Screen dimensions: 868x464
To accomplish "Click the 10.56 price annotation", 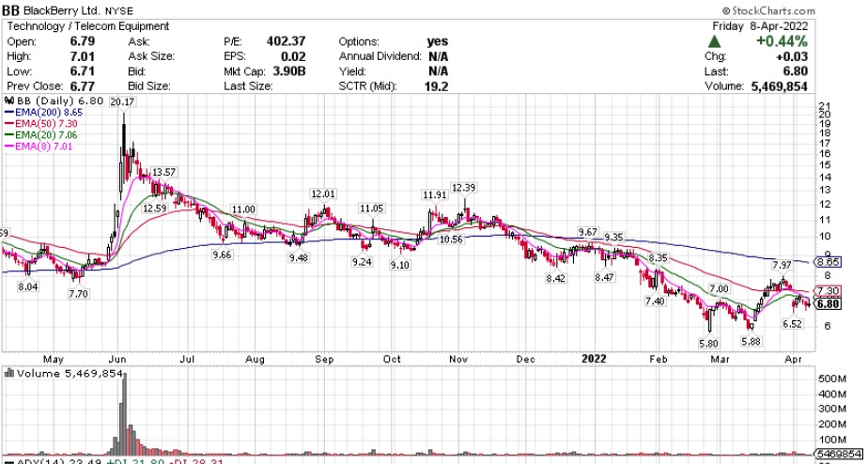I will click(451, 240).
